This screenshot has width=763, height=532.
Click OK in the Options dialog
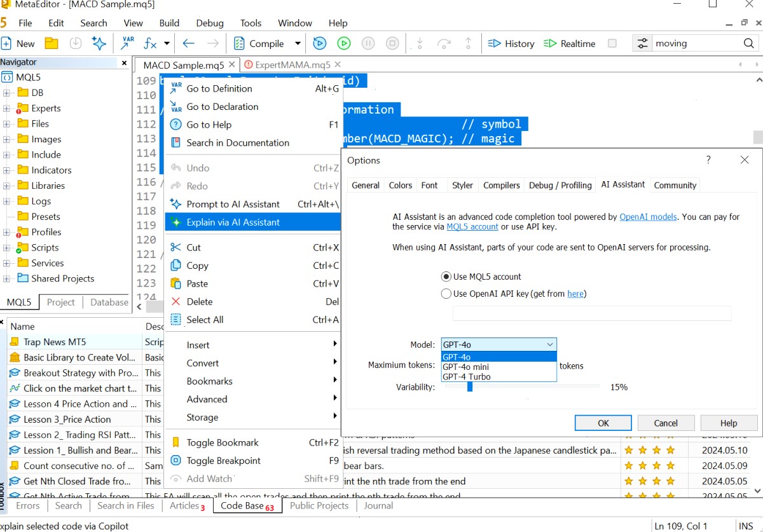point(603,423)
